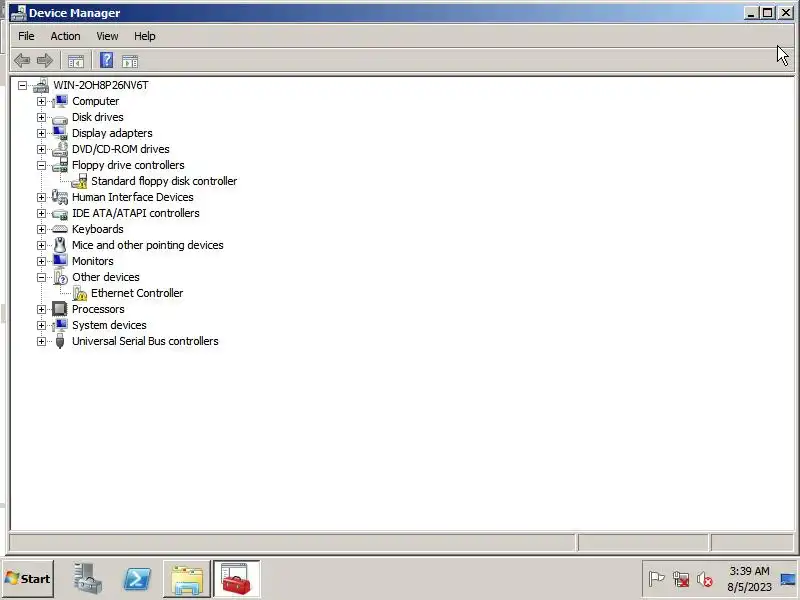Select the Processors label
Screen dimensions: 800x600
[x=98, y=309]
